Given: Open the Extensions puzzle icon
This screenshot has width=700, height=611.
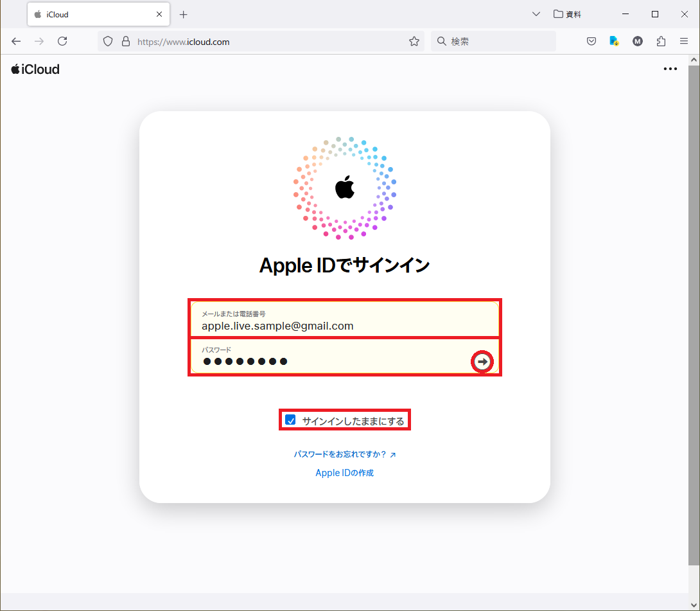Looking at the screenshot, I should point(661,42).
